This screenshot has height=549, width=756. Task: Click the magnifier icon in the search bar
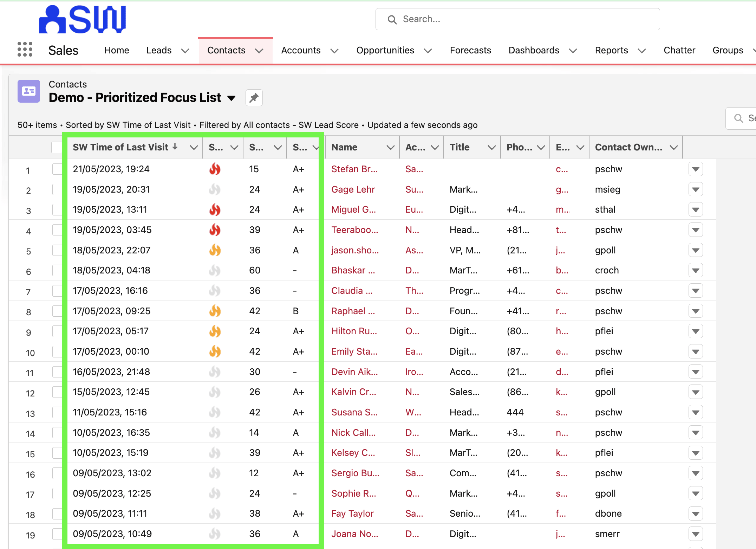click(x=392, y=19)
